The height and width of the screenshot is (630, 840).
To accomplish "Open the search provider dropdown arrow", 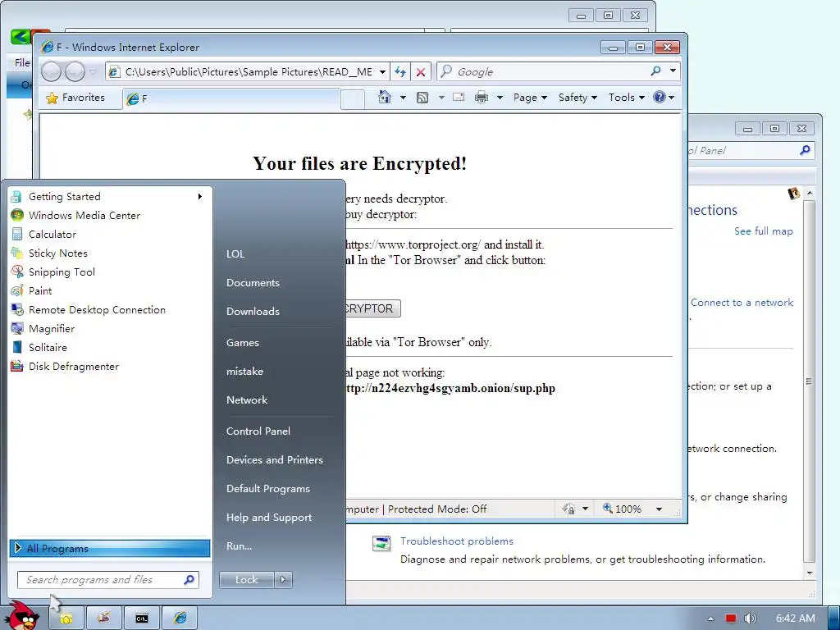I will click(673, 71).
